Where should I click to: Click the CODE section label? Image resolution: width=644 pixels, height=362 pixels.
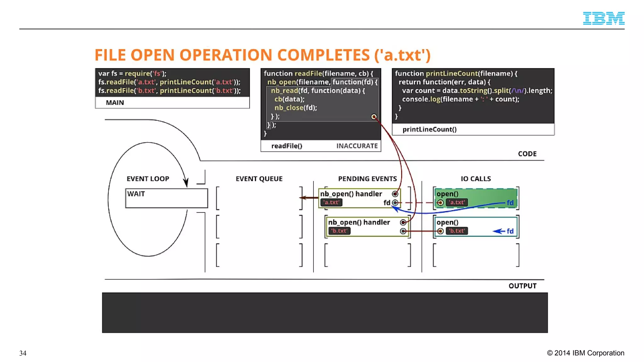pos(527,154)
